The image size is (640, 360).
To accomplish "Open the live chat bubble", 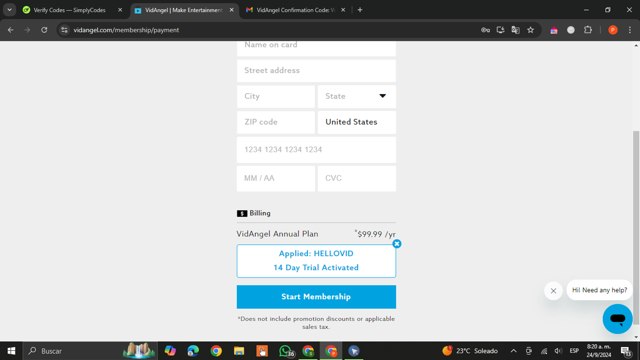I will pos(617,319).
